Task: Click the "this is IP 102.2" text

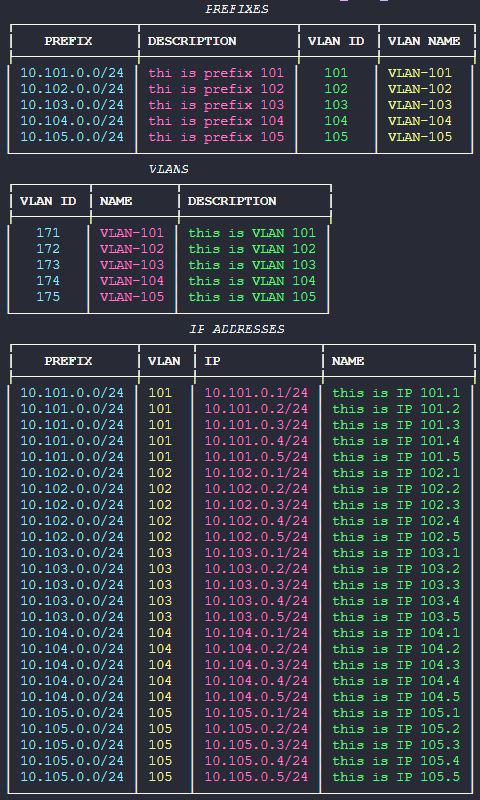Action: [x=396, y=489]
